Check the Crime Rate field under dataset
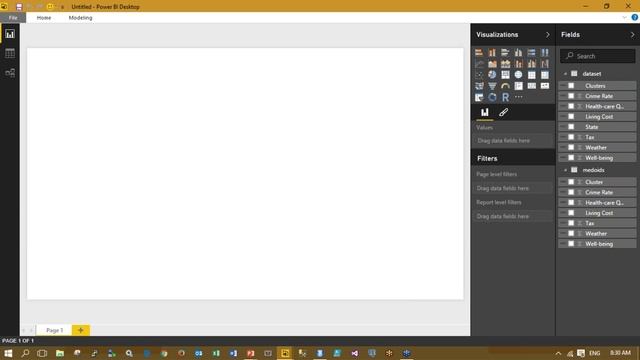Image resolution: width=640 pixels, height=360 pixels. pyautogui.click(x=571, y=96)
